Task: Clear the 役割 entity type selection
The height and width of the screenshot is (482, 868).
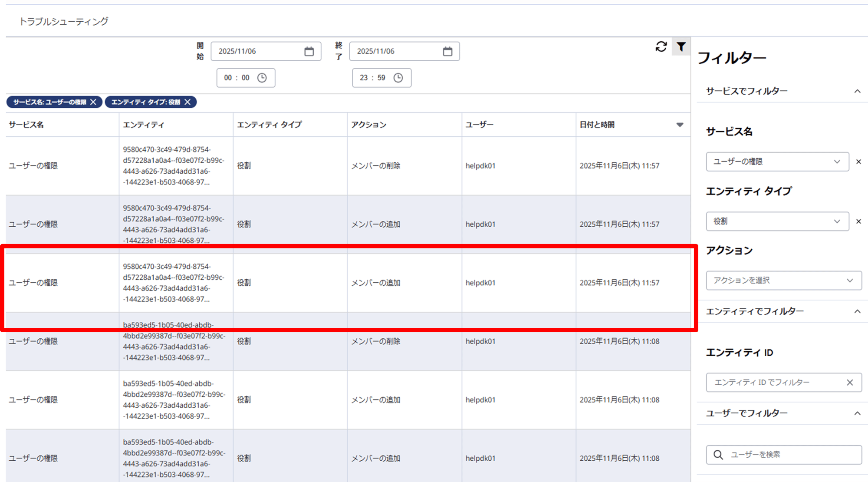Action: coord(858,221)
